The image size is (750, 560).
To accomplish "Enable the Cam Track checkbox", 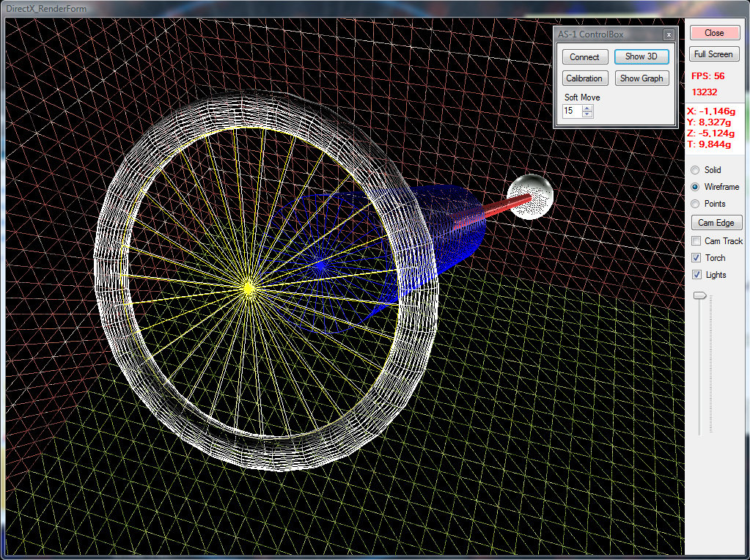I will 696,241.
